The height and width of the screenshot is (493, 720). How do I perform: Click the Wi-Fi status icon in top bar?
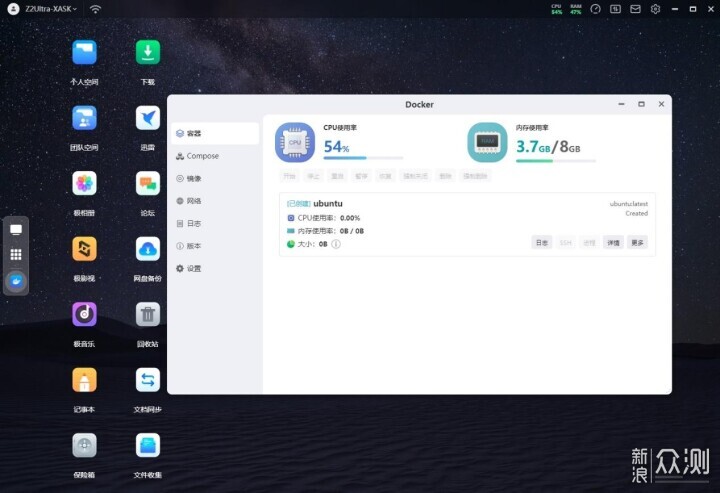point(96,9)
